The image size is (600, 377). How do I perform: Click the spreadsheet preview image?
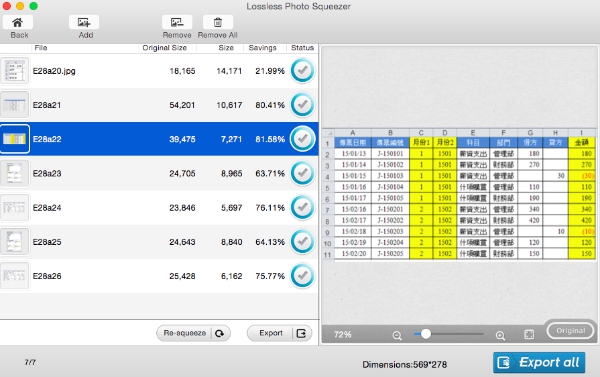459,195
